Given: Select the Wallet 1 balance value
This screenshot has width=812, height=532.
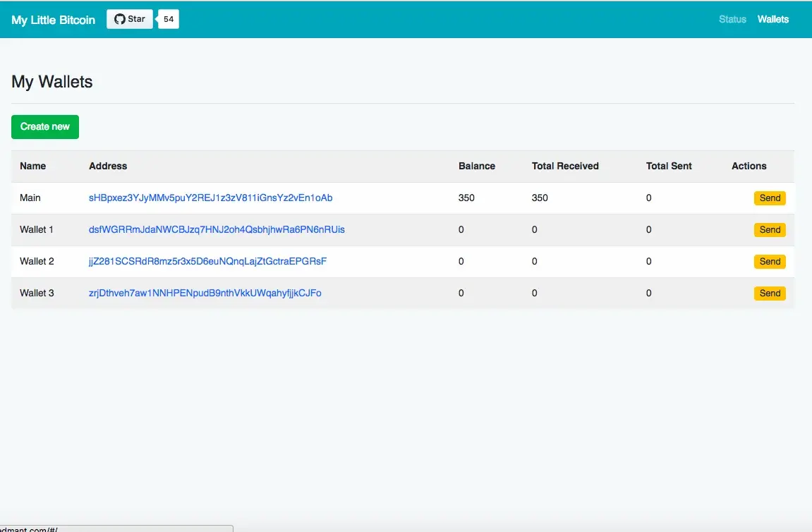Looking at the screenshot, I should (461, 229).
